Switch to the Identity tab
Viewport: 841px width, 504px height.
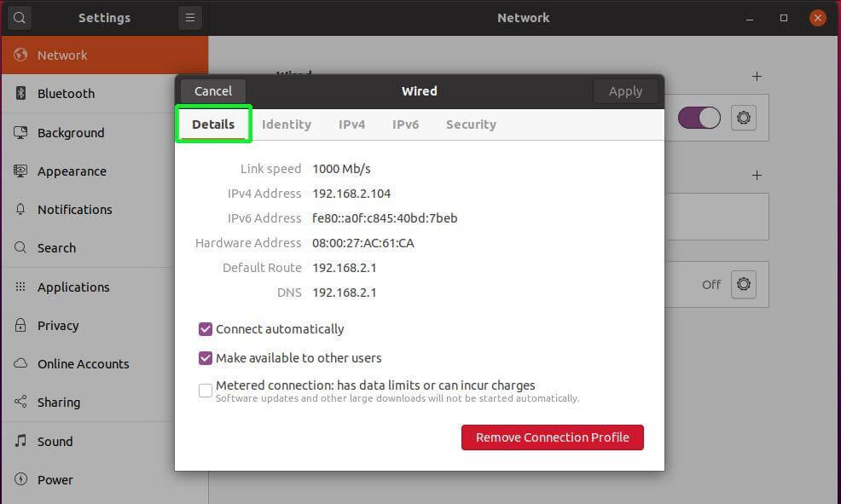click(287, 125)
